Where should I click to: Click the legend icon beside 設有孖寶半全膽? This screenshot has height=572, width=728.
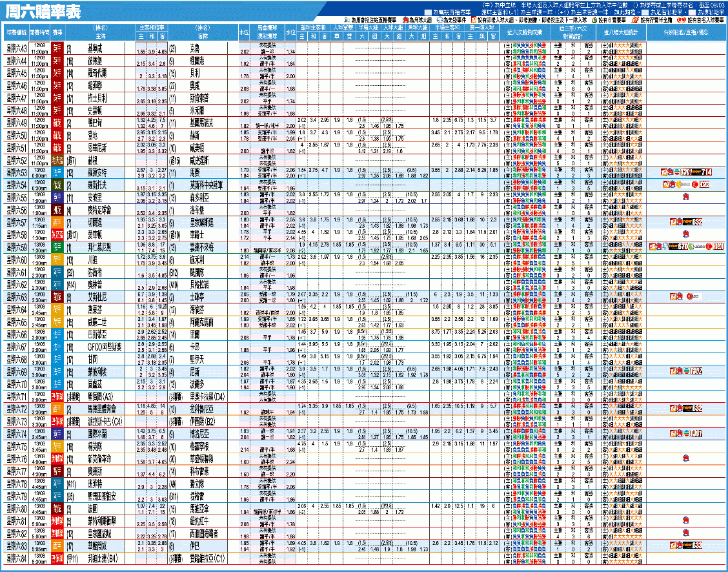(634, 20)
